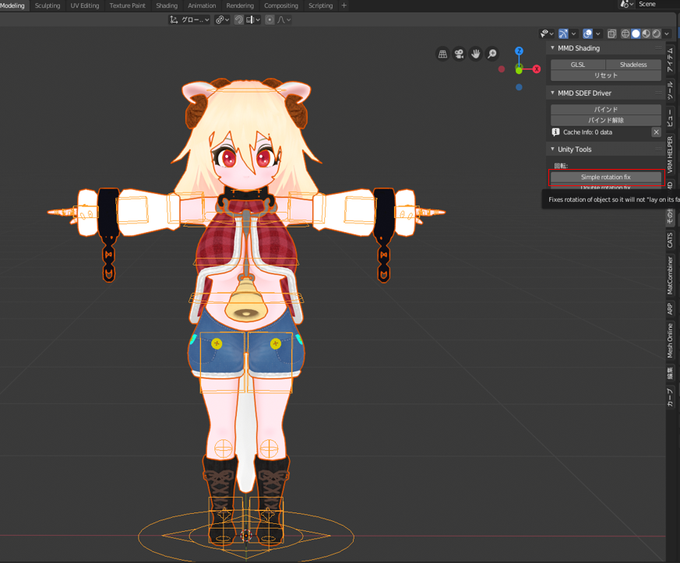
Task: Open the CATS sidebar tab
Action: click(670, 240)
